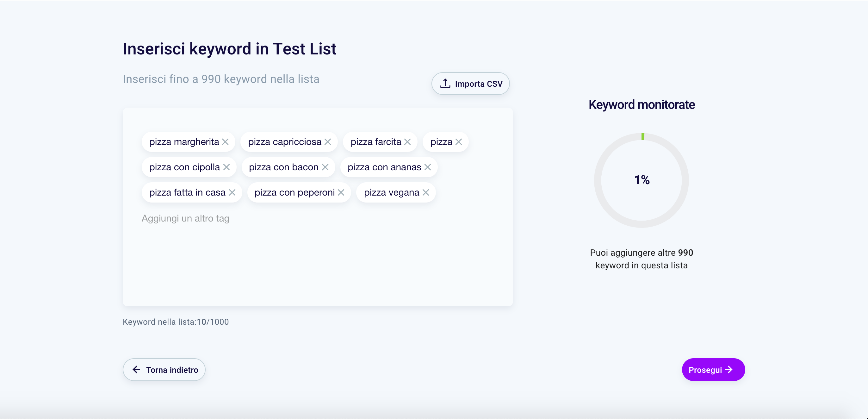The height and width of the screenshot is (419, 868).
Task: Delete the pizza con ananas tag
Action: coord(428,167)
